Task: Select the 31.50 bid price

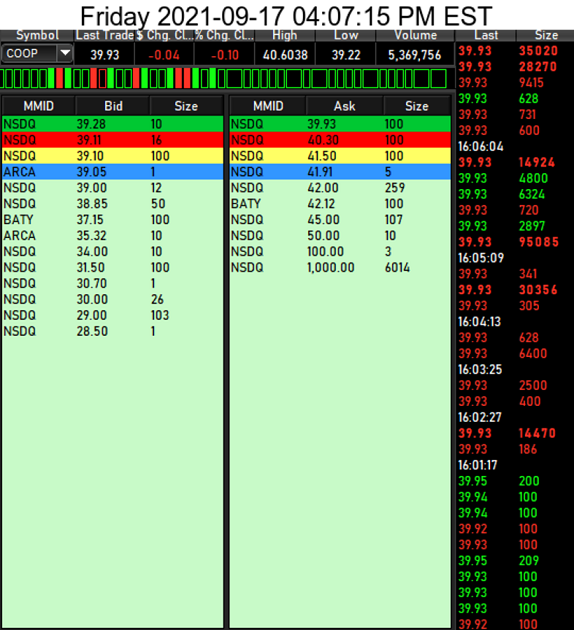Action: pos(91,268)
